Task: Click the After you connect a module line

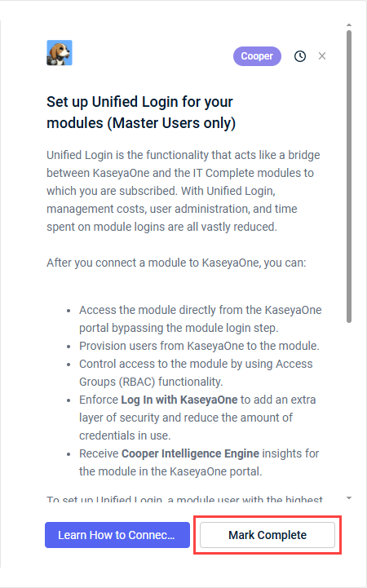Action: 176,263
